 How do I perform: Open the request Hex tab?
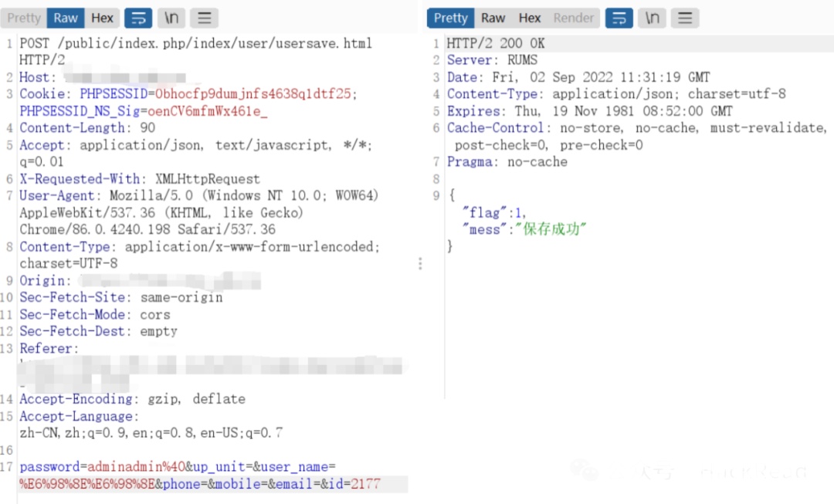tap(102, 18)
